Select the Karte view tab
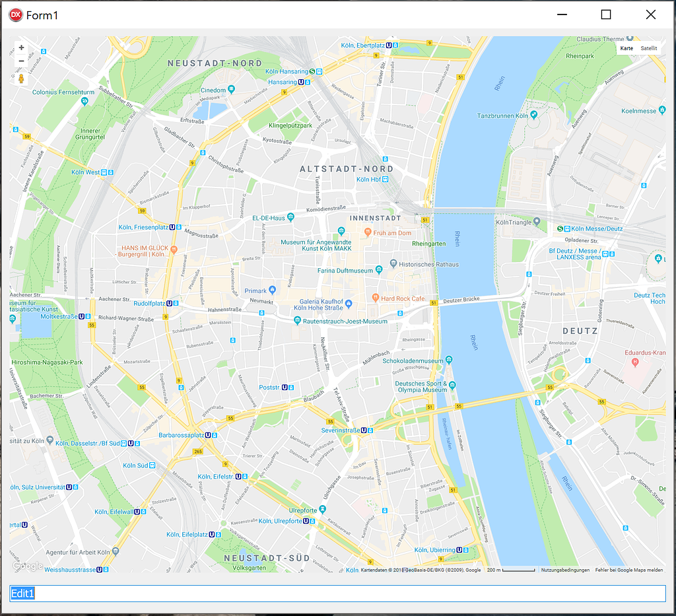The width and height of the screenshot is (676, 616). pyautogui.click(x=626, y=48)
